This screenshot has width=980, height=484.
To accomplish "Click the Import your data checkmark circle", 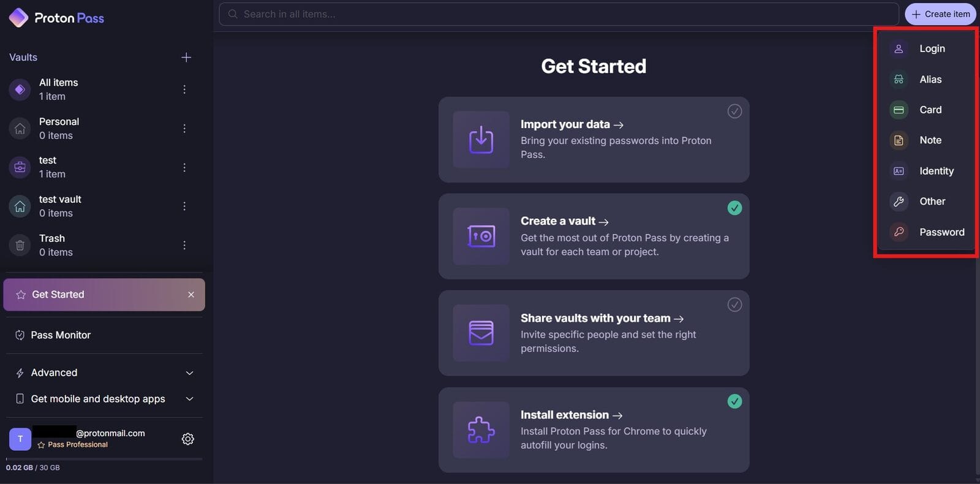I will [x=734, y=111].
